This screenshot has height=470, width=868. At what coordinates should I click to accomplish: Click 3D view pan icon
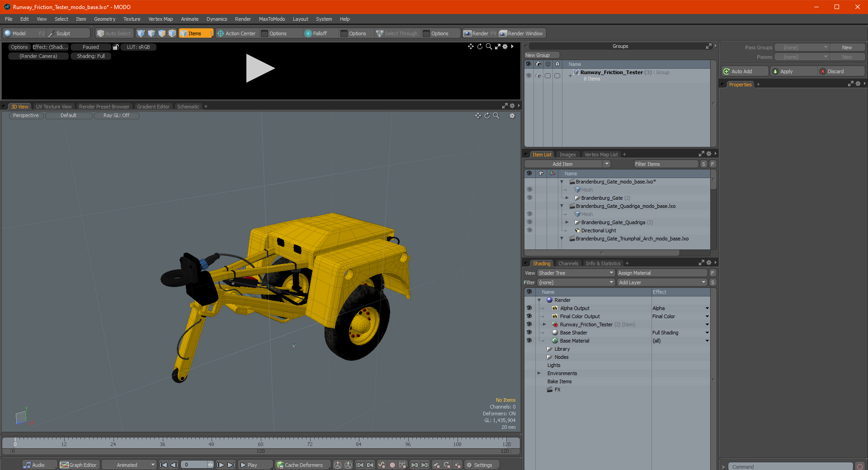[478, 116]
